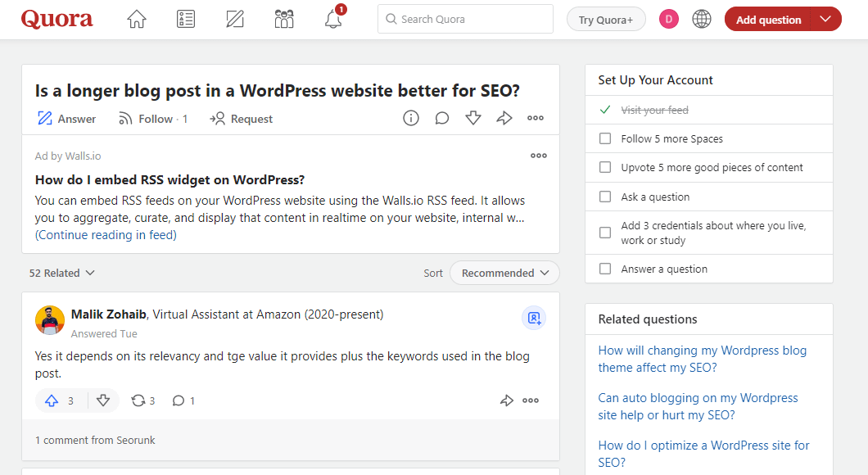
Task: Click the question title about longer blog post
Action: [x=278, y=90]
